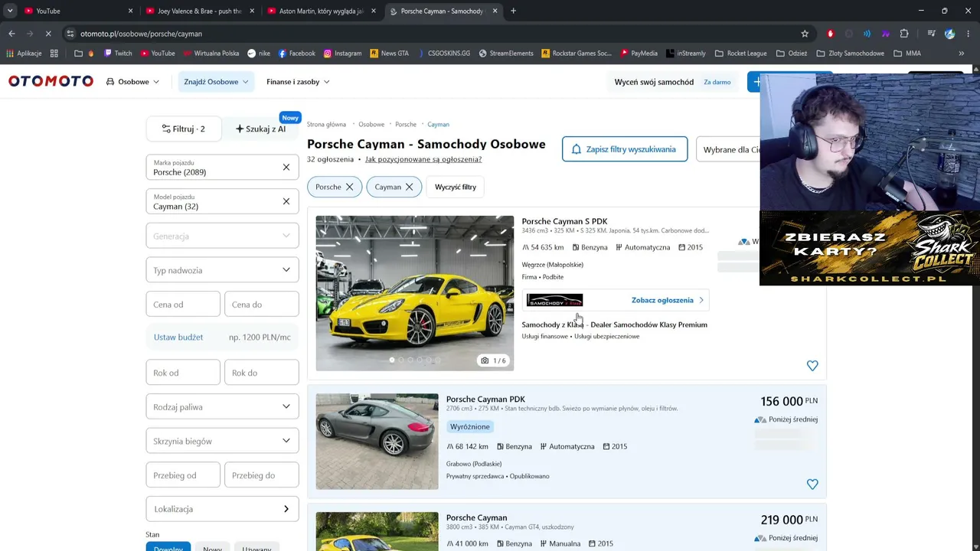The image size is (980, 551).
Task: Open the Instagram bookmark
Action: pyautogui.click(x=342, y=54)
